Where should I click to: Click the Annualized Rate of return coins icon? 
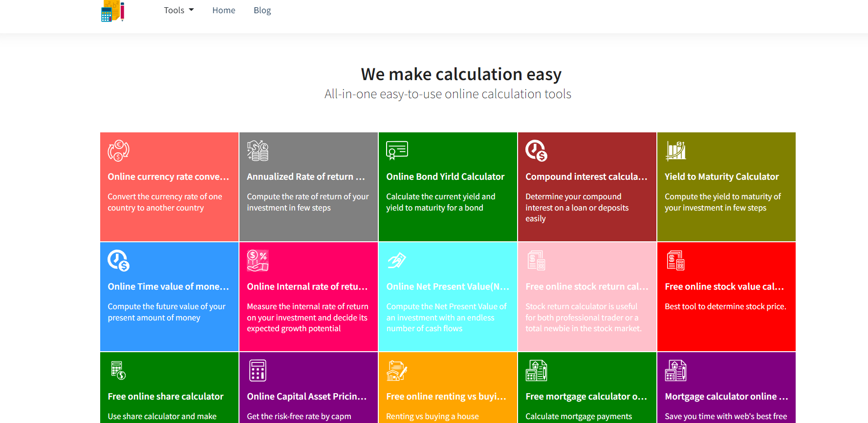pyautogui.click(x=258, y=150)
